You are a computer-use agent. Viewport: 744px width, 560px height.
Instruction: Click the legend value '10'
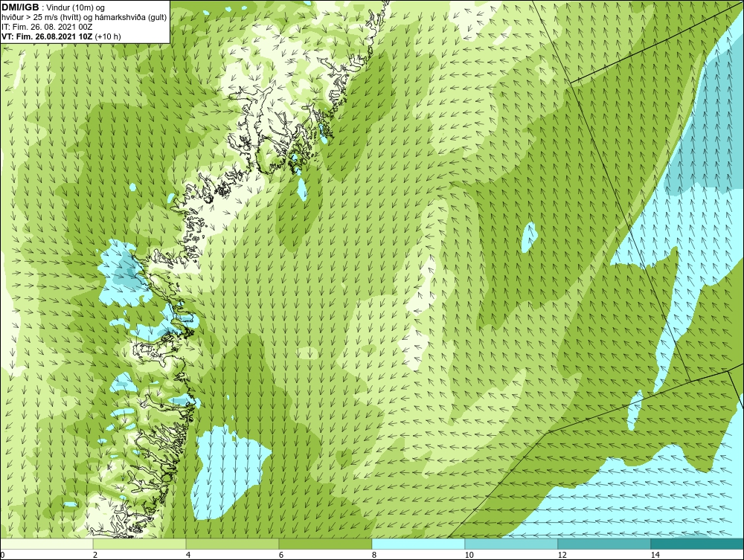click(469, 555)
